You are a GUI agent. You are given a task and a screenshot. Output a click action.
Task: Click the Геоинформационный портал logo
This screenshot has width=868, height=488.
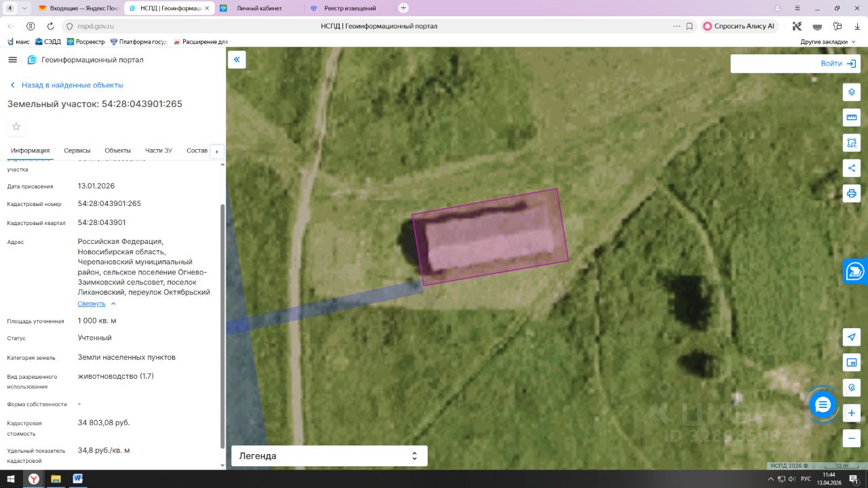point(85,60)
